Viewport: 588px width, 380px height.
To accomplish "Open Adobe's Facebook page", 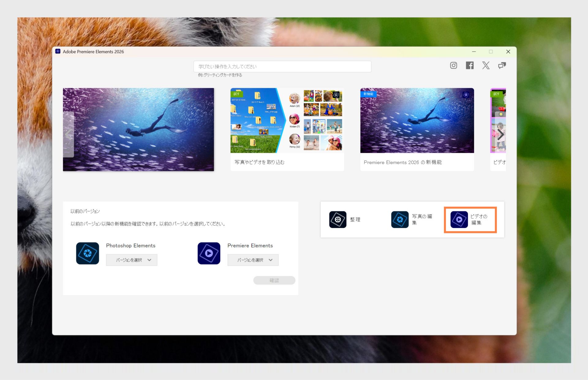I will (x=469, y=65).
